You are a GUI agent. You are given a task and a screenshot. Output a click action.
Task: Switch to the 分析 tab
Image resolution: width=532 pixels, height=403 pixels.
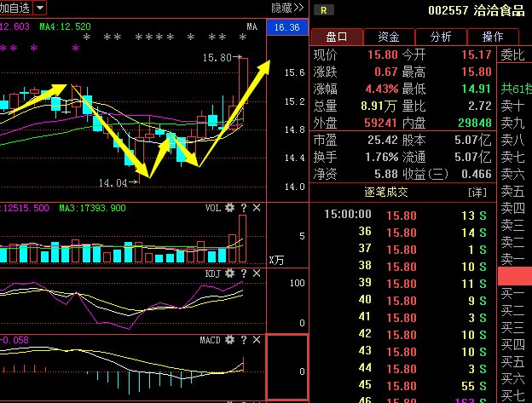coord(441,37)
